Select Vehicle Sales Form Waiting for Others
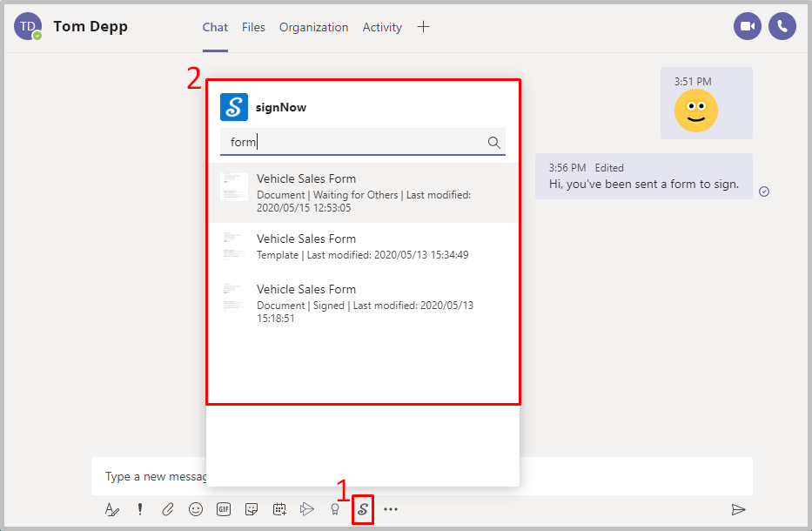 (363, 192)
